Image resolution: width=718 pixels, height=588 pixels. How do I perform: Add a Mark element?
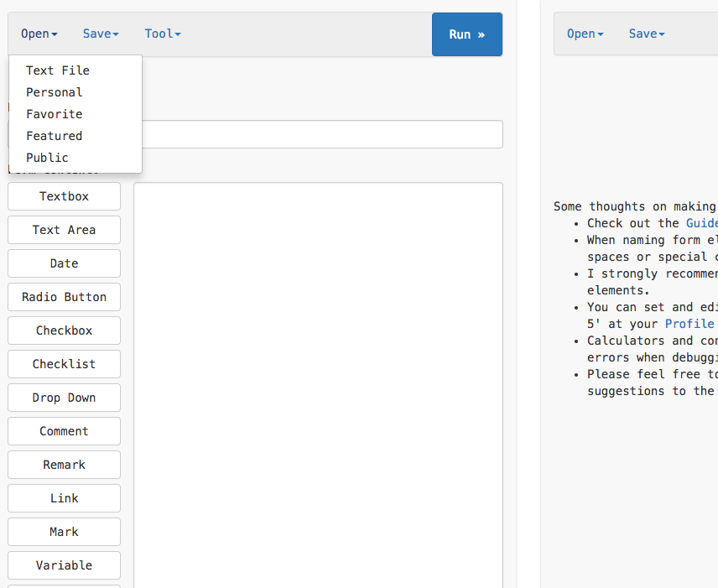click(64, 532)
